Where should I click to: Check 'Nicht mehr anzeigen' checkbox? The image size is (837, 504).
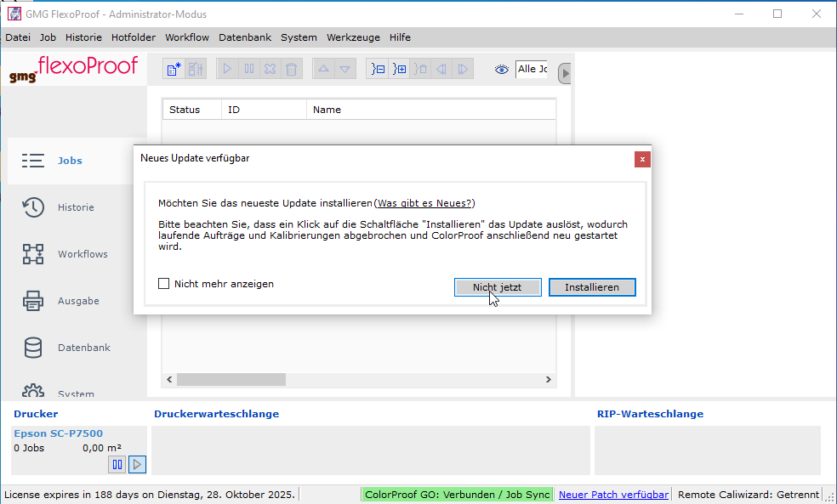(164, 284)
